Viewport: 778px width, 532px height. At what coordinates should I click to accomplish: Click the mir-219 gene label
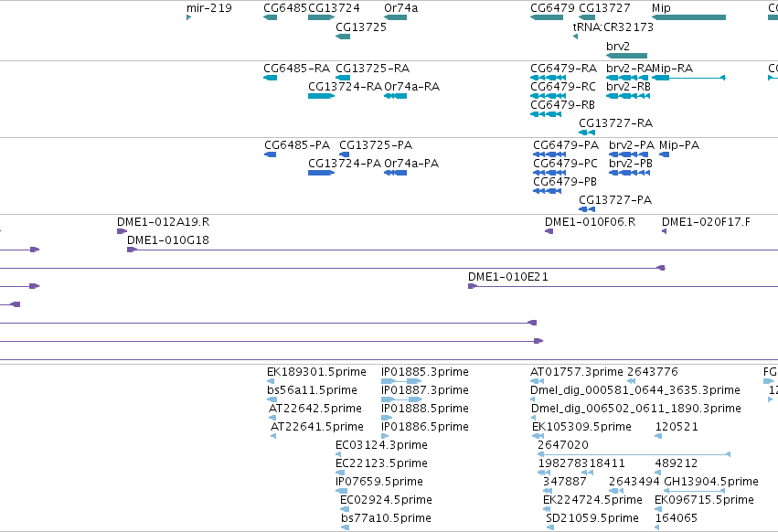(x=208, y=8)
